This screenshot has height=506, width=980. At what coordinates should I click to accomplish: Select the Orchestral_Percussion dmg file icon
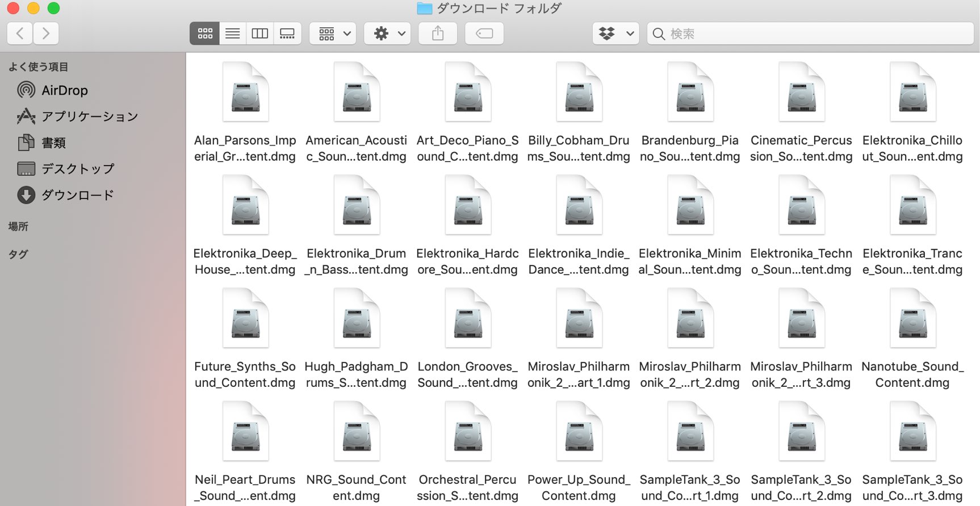468,431
